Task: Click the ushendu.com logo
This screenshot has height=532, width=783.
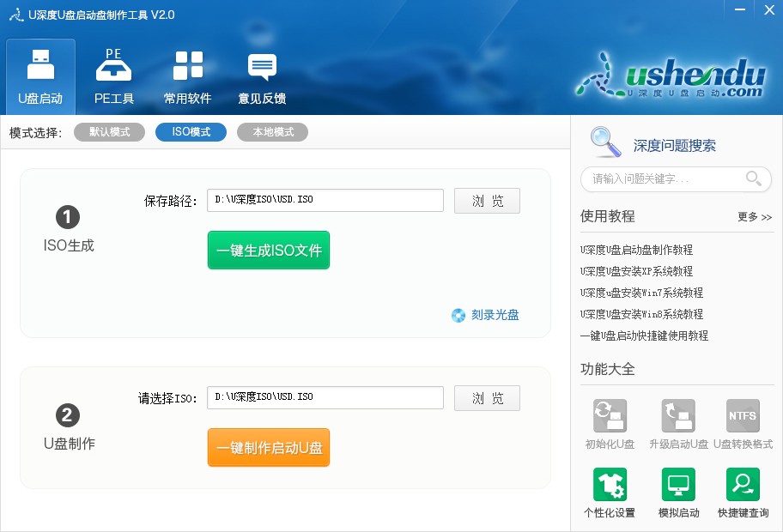Action: click(x=671, y=76)
